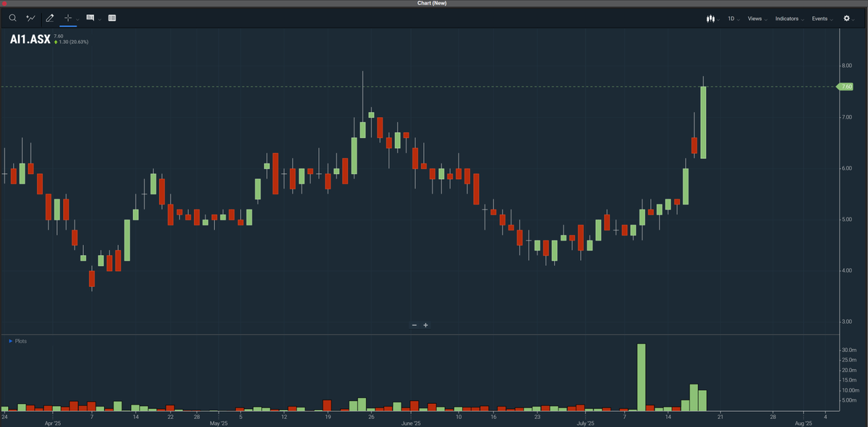The image size is (868, 427).
Task: Click the tallest green volume bar
Action: point(641,377)
